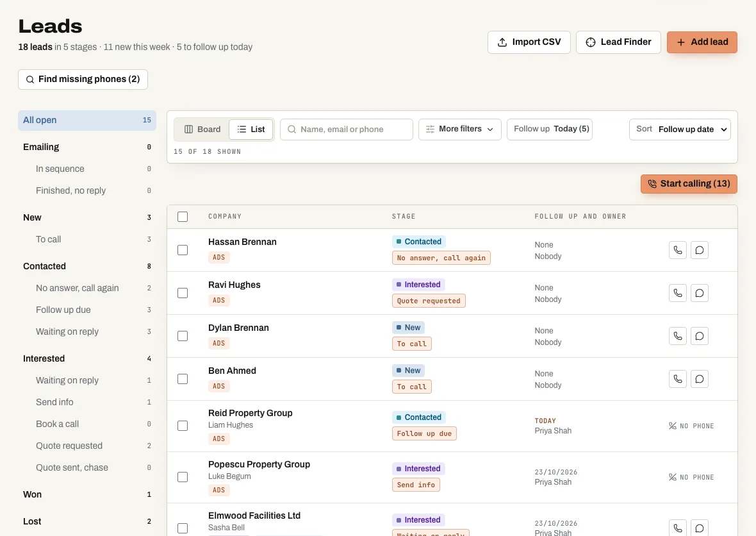This screenshot has width=756, height=536.
Task: Click the No Phone indicator for Reid Property Group
Action: point(691,426)
